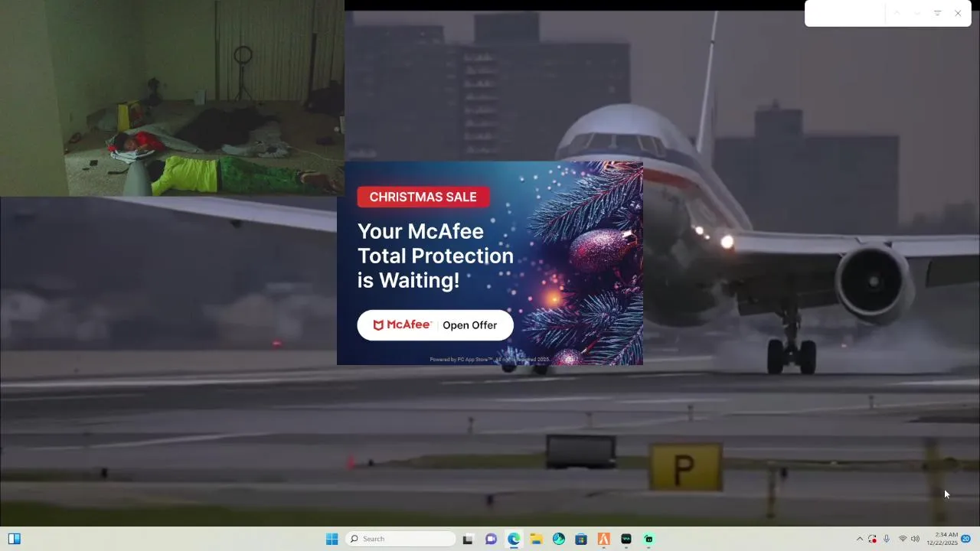Viewport: 980px width, 551px height.
Task: Expand the hidden system tray icons
Action: tap(859, 539)
